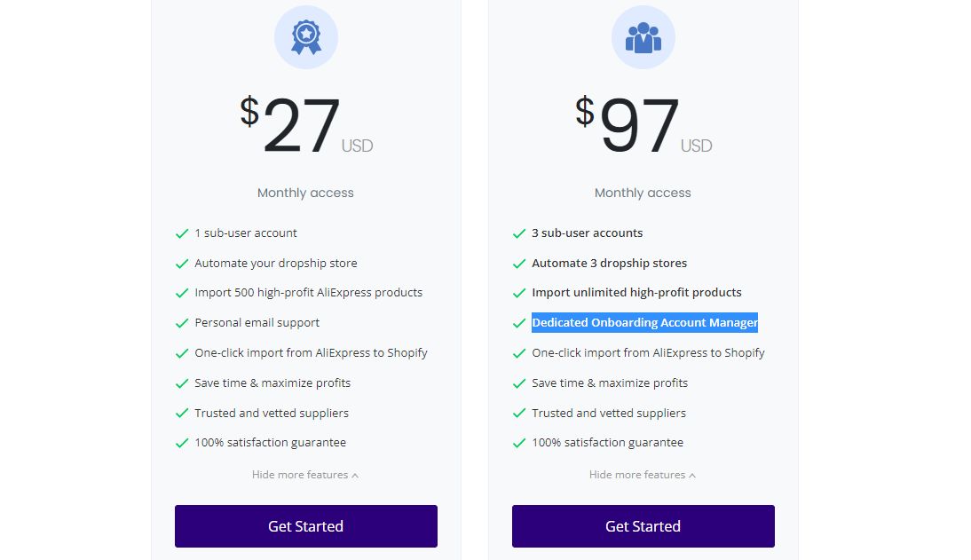Click checkmark next to Personal email support
This screenshot has width=971, height=560.
pos(181,323)
